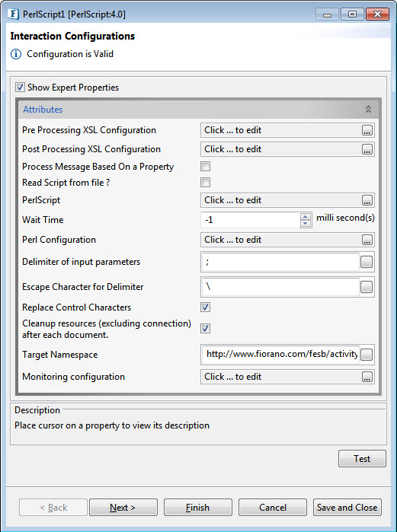Toggle Show Expert Properties checkbox

pyautogui.click(x=20, y=88)
